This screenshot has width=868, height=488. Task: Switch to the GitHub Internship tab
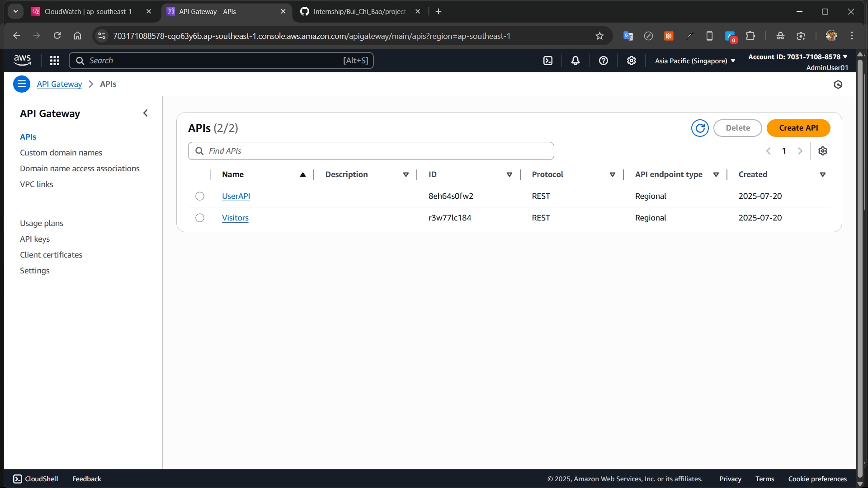tap(360, 11)
